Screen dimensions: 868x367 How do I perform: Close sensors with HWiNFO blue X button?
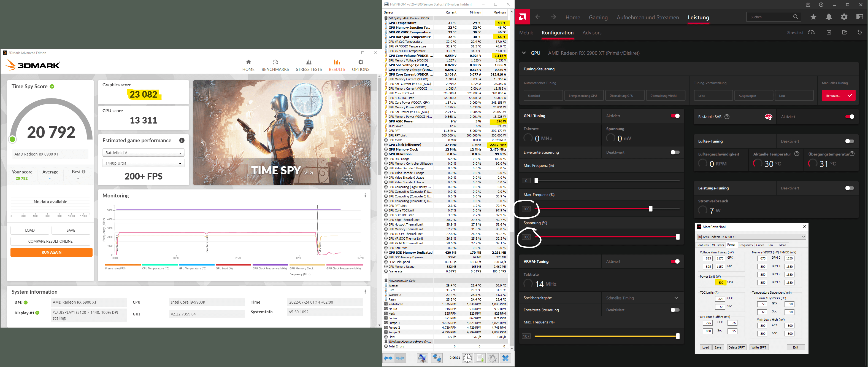[505, 358]
